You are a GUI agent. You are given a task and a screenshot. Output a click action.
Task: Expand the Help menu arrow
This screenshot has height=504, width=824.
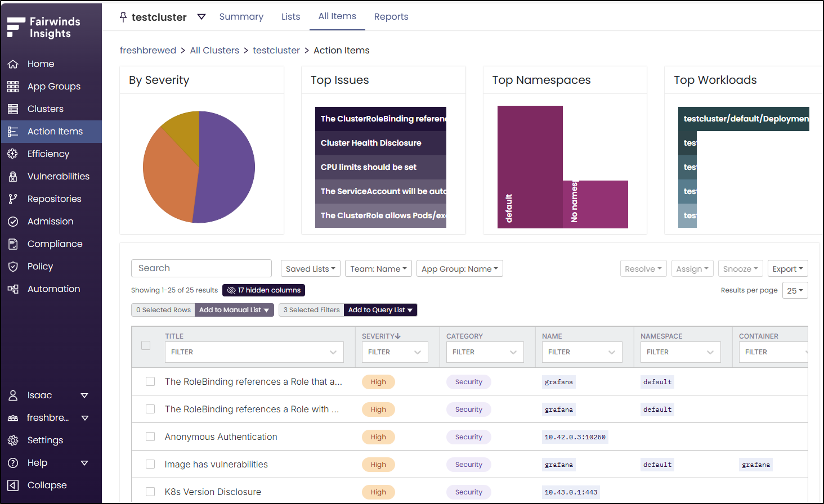(84, 463)
